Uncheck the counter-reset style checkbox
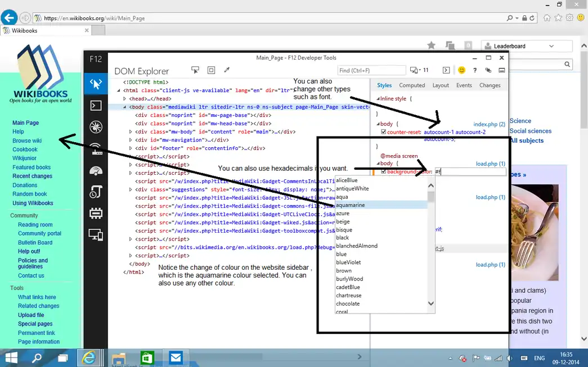Image resolution: width=588 pixels, height=367 pixels. coord(384,132)
